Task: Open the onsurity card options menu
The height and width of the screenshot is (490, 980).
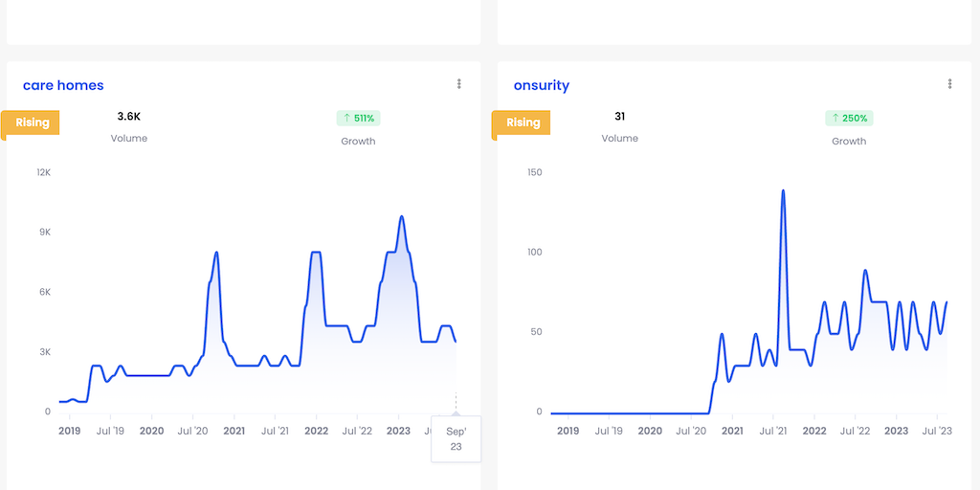Action: pyautogui.click(x=949, y=84)
